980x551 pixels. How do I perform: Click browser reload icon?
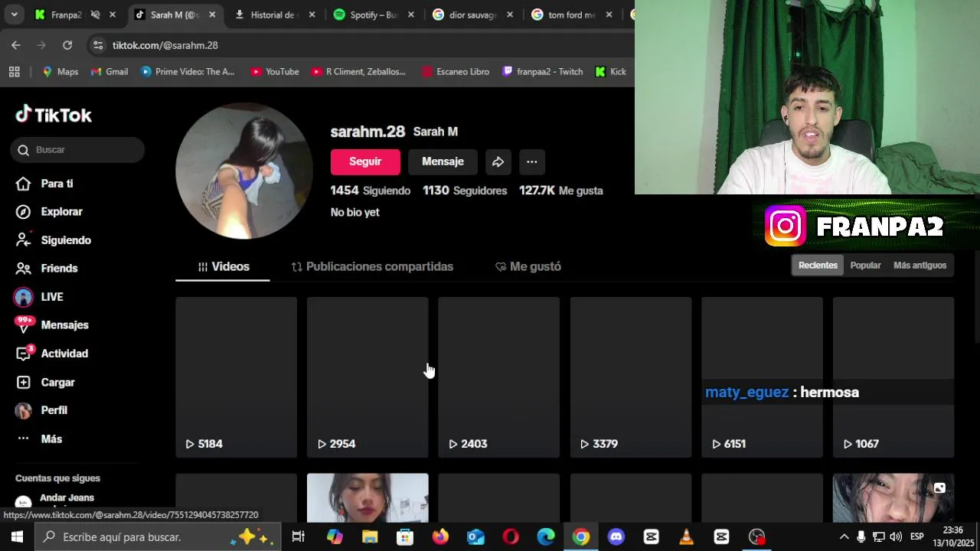67,45
